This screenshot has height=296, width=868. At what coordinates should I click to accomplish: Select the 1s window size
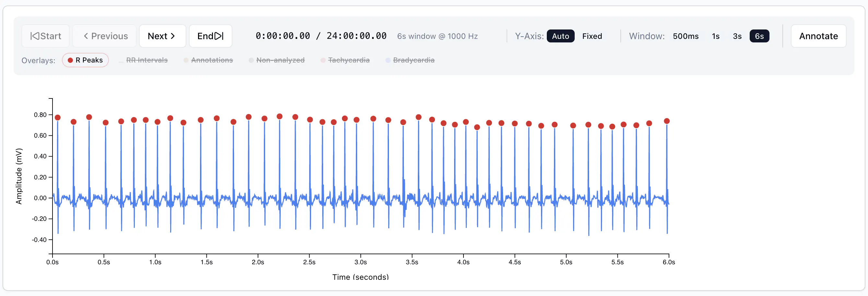click(x=715, y=36)
